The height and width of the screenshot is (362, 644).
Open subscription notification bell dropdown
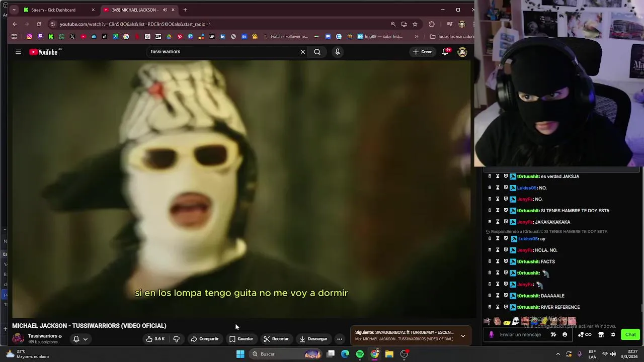[80, 339]
